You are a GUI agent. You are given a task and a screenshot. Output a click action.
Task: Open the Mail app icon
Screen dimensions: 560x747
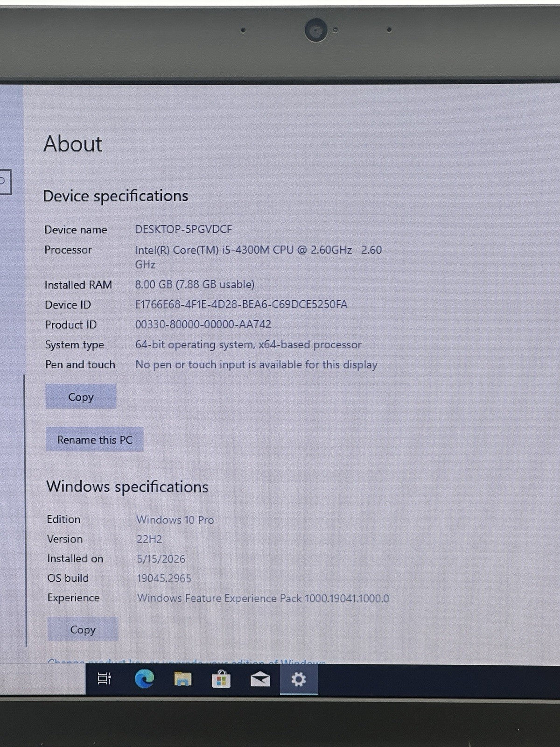click(x=260, y=680)
